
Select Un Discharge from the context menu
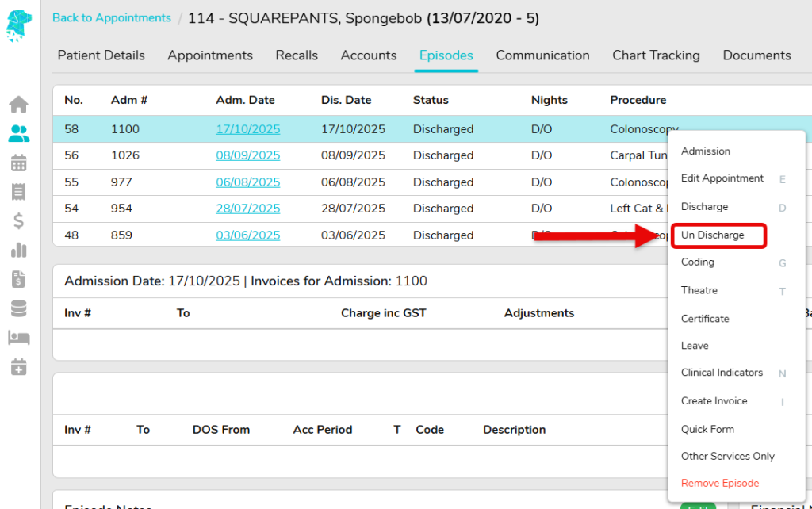(712, 235)
